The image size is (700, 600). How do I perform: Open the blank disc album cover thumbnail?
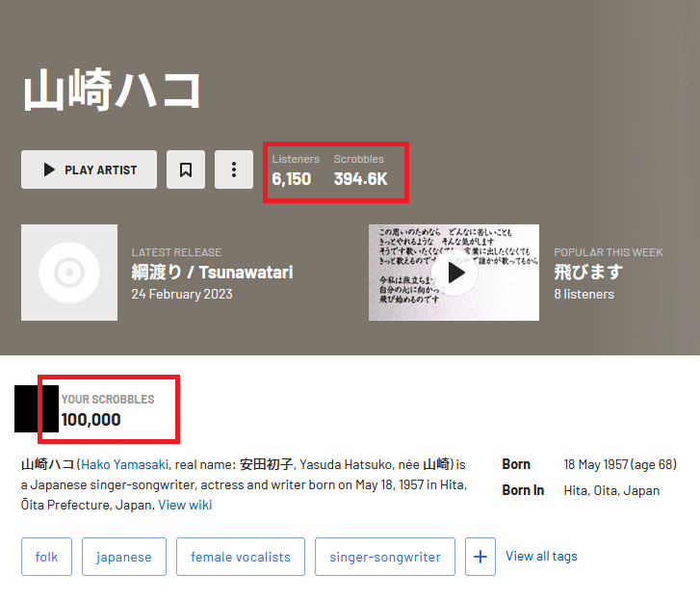point(69,273)
